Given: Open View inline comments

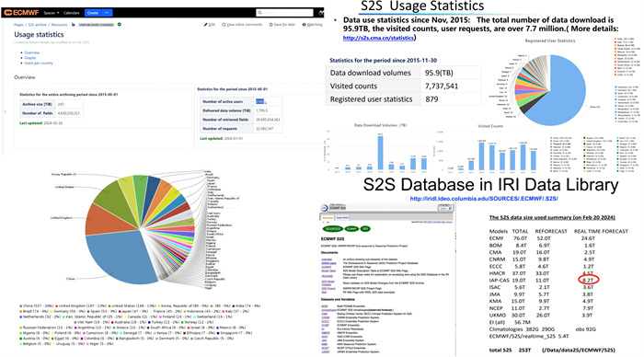Looking at the screenshot, I should (242, 25).
